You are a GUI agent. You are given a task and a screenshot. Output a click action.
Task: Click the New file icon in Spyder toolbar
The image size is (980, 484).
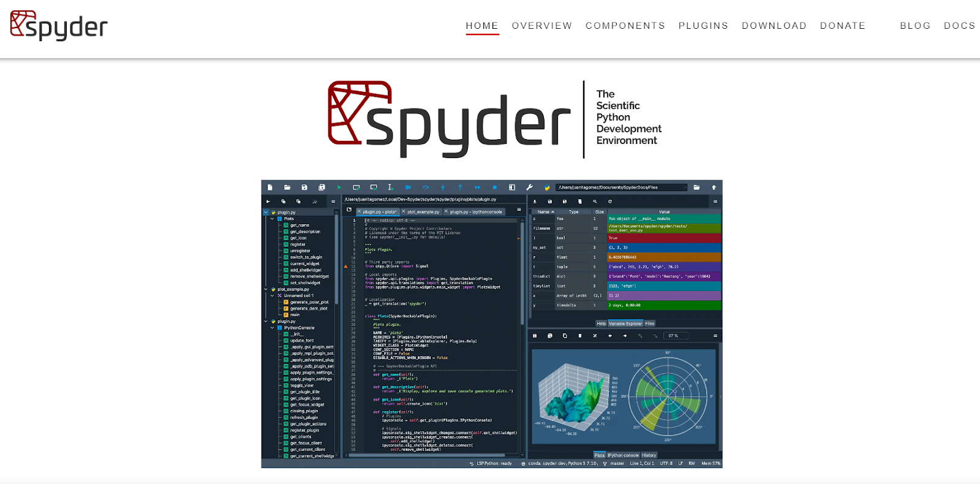click(x=269, y=187)
